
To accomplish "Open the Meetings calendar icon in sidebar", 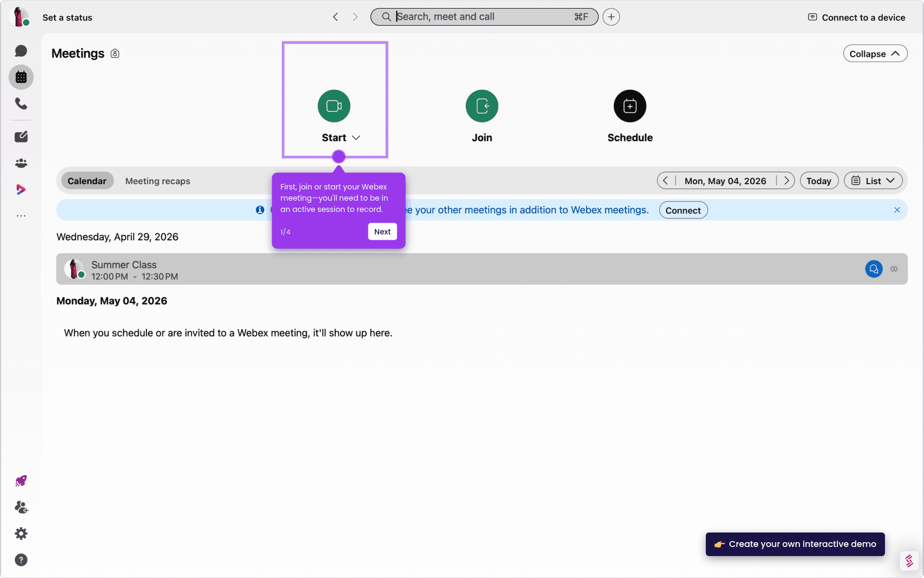I will (21, 77).
